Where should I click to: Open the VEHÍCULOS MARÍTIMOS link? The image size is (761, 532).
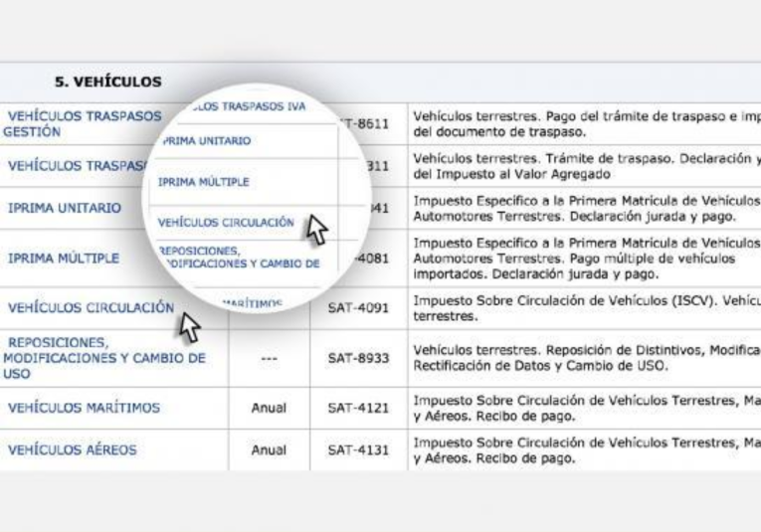point(84,408)
